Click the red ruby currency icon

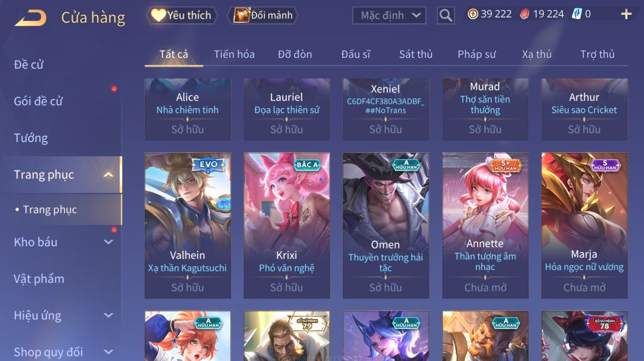[x=525, y=14]
